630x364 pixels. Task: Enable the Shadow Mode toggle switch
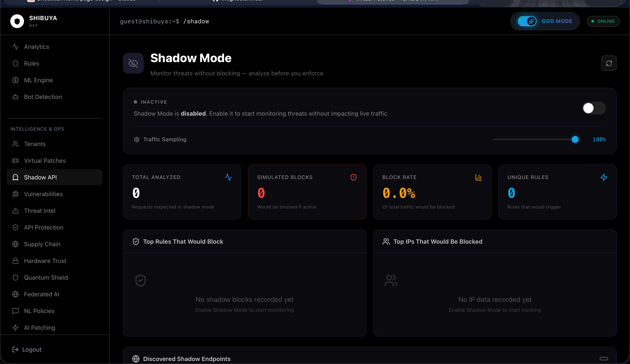[x=594, y=108]
